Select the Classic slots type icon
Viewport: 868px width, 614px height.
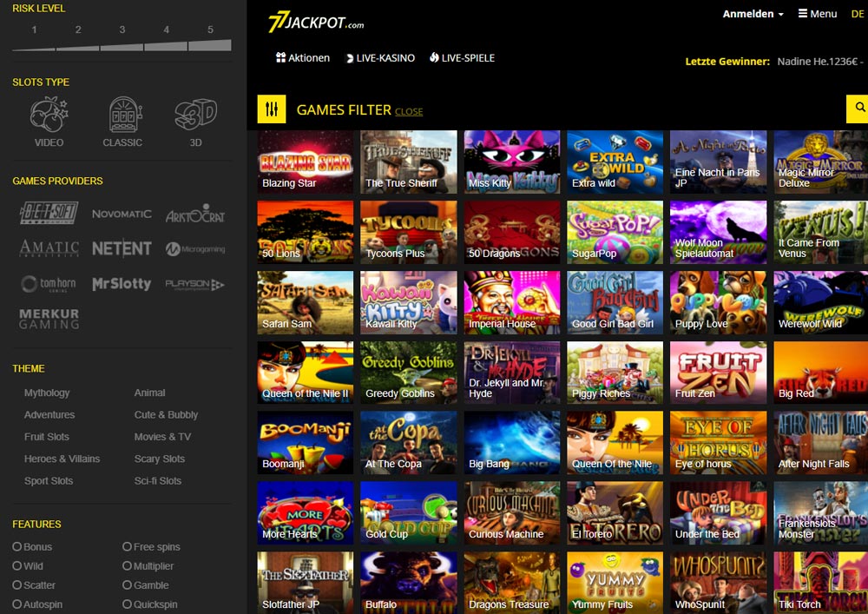pyautogui.click(x=122, y=122)
